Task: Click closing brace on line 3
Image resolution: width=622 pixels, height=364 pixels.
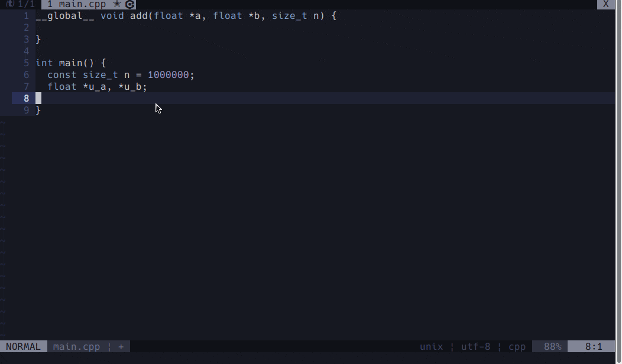Action: pyautogui.click(x=38, y=39)
